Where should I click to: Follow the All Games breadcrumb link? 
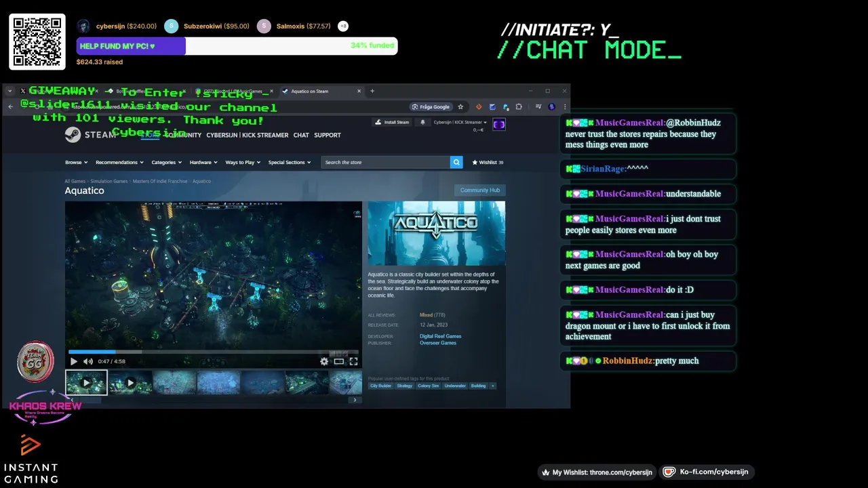[x=75, y=181]
